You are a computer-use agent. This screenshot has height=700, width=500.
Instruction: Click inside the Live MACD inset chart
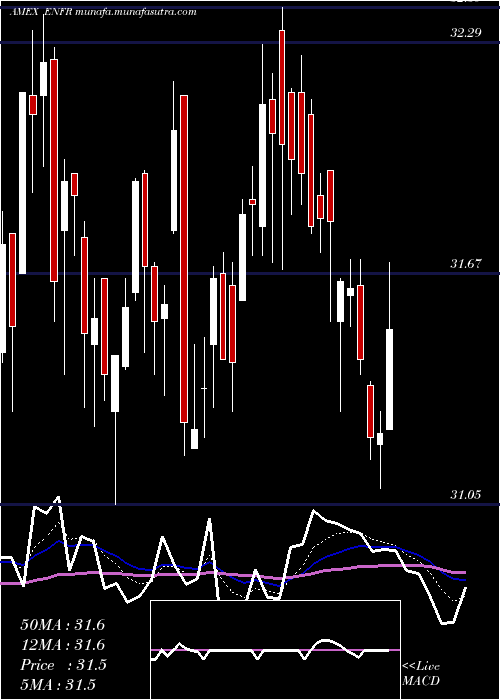[x=275, y=650]
